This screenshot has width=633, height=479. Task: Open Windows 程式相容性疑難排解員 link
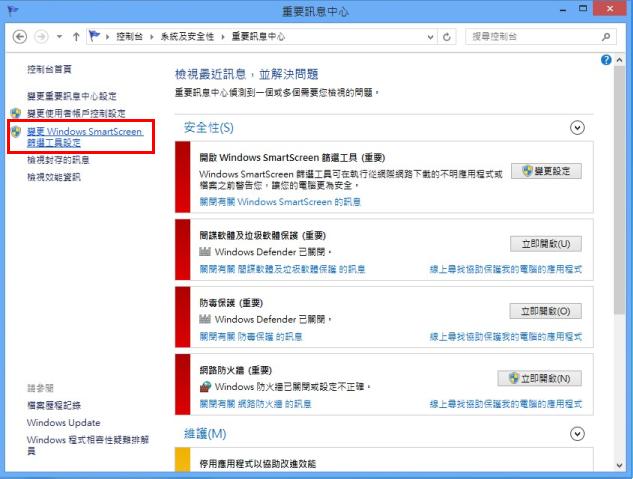coord(88,445)
